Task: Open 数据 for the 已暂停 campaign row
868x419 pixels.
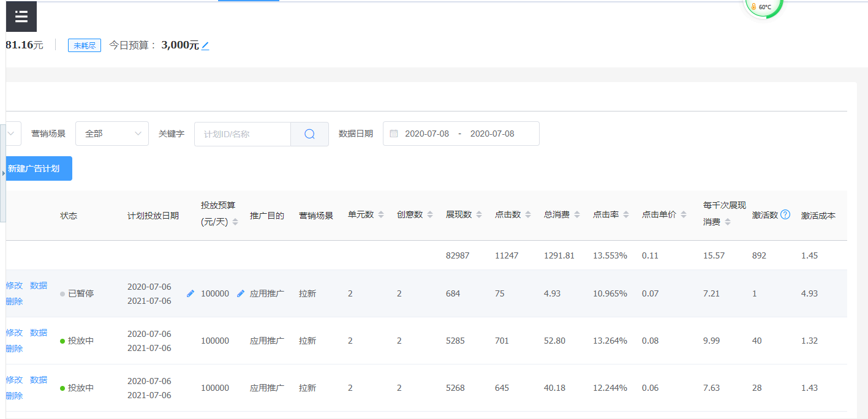Action: coord(38,285)
